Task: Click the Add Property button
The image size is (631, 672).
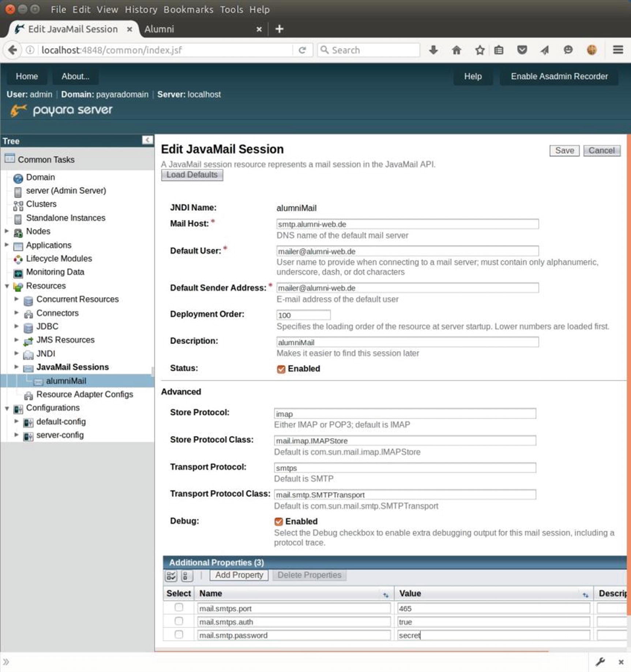Action: click(x=239, y=575)
